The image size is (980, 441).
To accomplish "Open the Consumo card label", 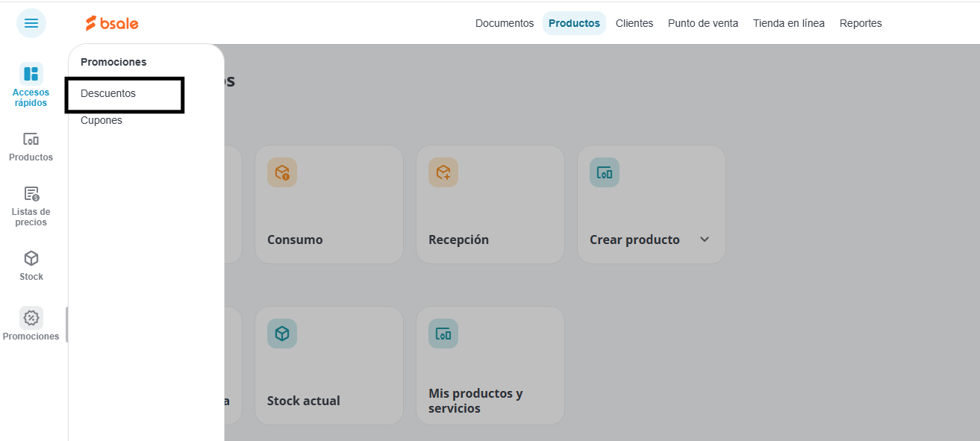I will point(295,240).
